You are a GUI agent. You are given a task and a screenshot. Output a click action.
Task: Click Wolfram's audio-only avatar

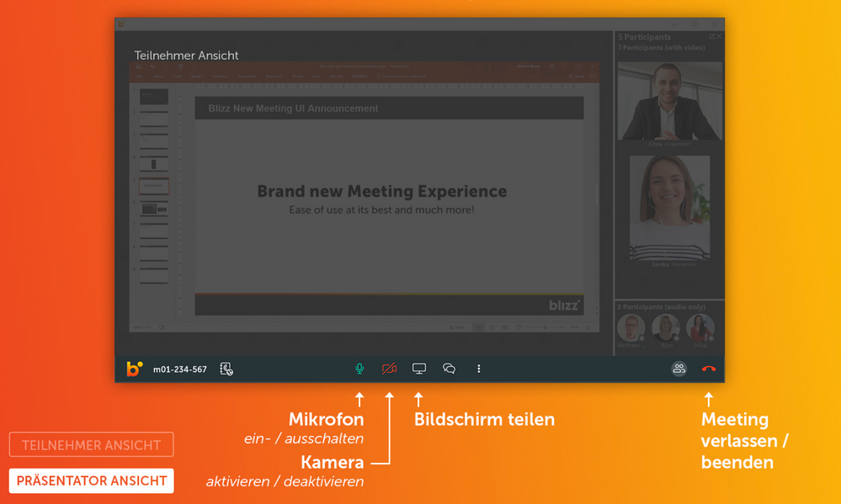tap(631, 328)
